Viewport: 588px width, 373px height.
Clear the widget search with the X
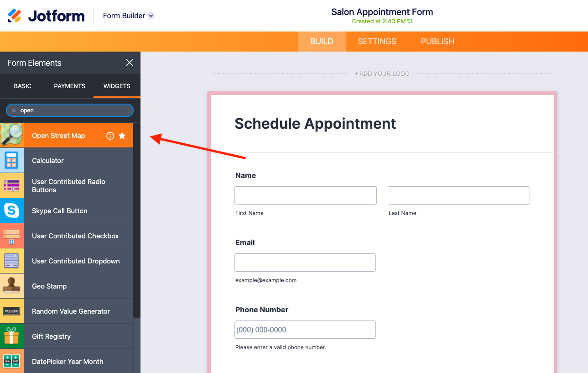(14, 110)
